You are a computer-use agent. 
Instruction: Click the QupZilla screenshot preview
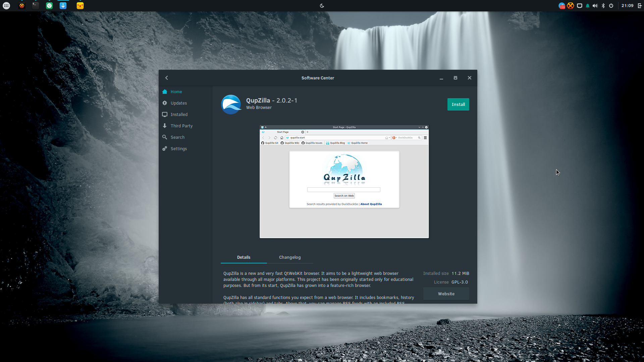(x=344, y=182)
